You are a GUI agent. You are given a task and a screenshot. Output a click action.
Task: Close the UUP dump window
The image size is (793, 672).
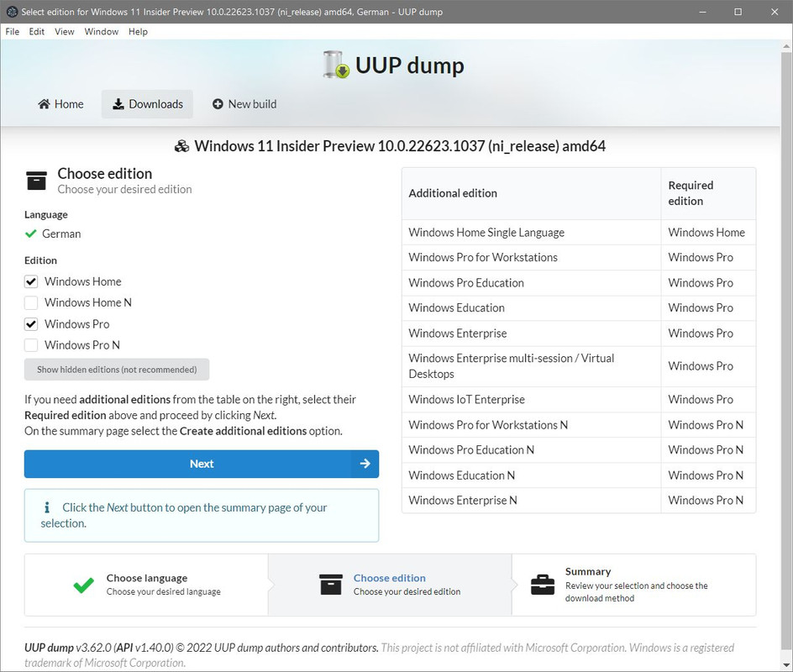[775, 12]
